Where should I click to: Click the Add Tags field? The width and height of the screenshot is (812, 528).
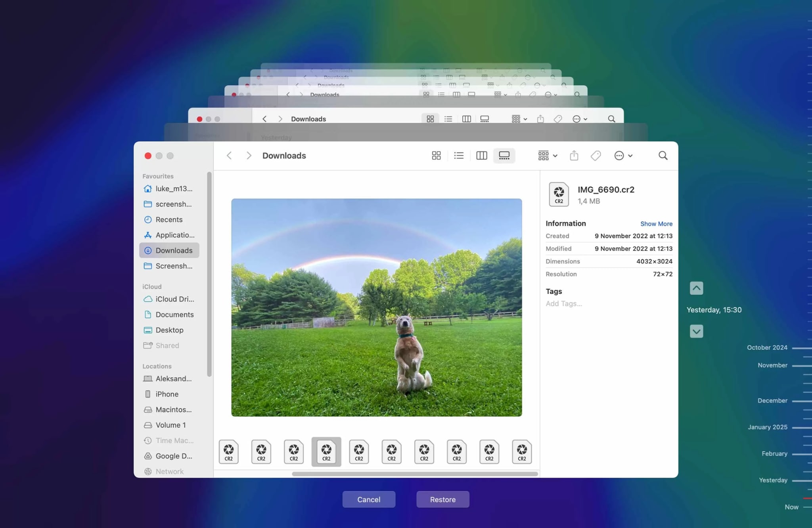tap(564, 303)
